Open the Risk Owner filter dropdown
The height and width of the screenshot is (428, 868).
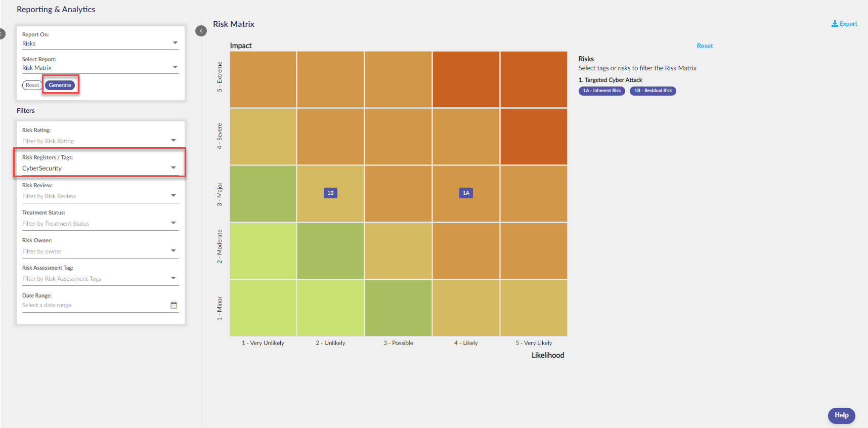coord(100,251)
